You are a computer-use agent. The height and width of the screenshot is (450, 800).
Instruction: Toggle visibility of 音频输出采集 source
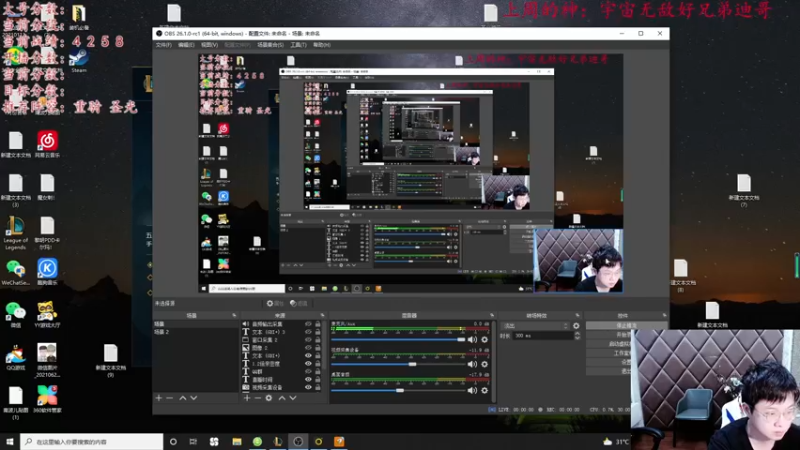pyautogui.click(x=308, y=324)
